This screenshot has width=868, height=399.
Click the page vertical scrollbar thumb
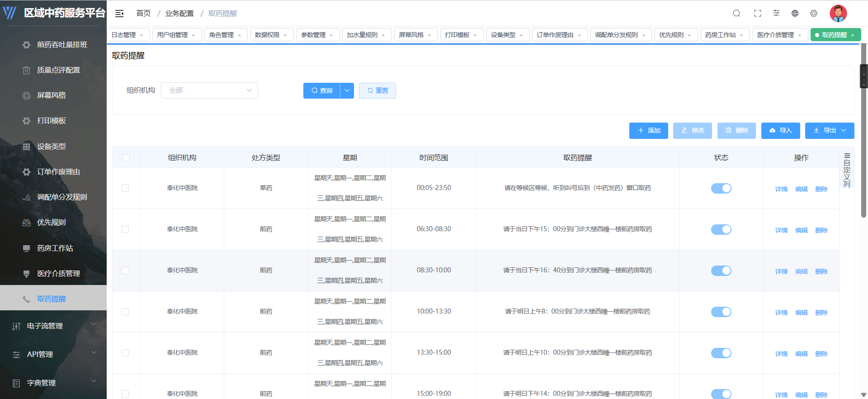tap(863, 131)
